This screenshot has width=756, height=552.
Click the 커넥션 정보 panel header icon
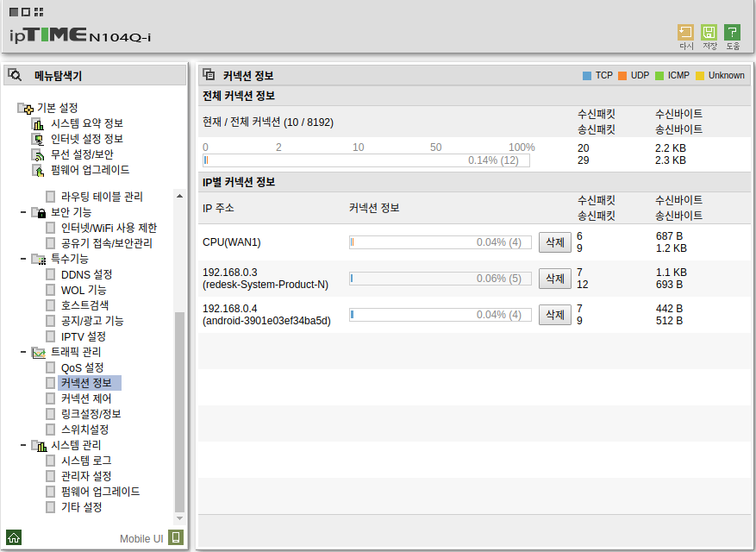(209, 75)
